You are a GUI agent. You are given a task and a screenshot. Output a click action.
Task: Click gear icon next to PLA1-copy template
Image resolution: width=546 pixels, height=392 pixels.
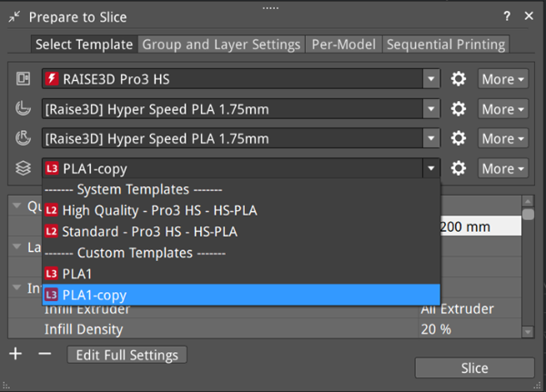(459, 168)
